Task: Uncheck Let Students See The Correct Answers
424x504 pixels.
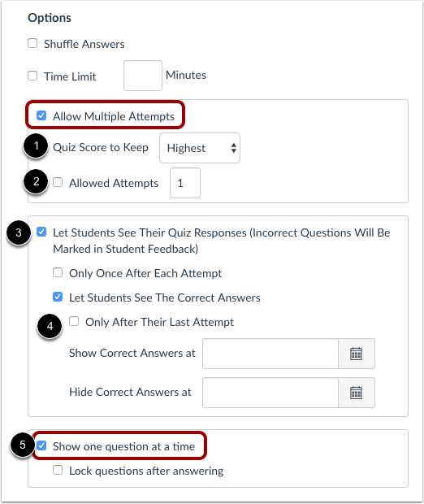Action: click(58, 297)
